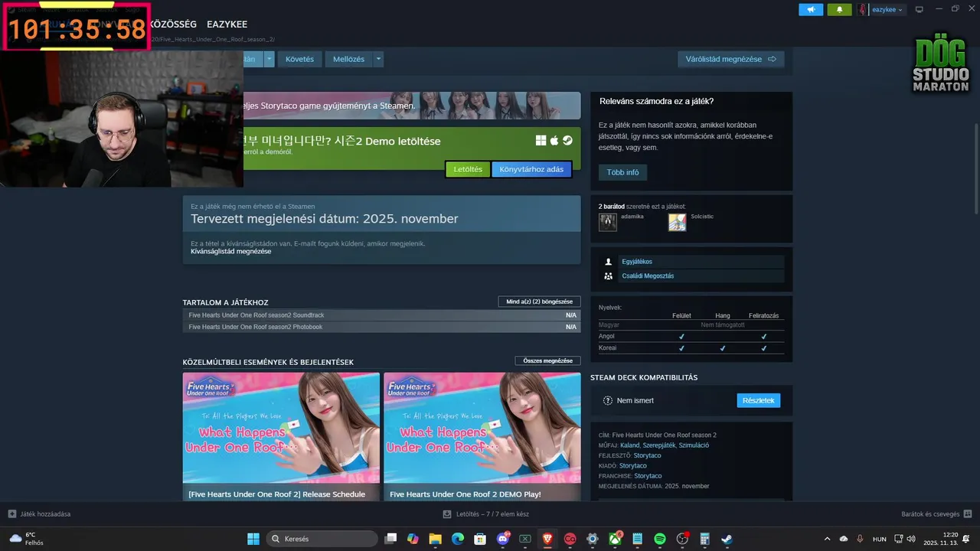The image size is (980, 551).
Task: Open the Release Schedule announcement card
Action: (281, 437)
